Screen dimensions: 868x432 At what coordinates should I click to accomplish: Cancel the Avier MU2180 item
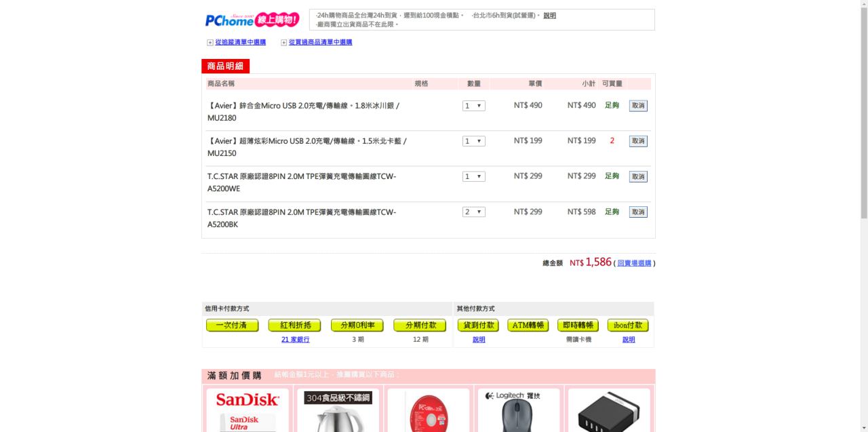coord(638,106)
